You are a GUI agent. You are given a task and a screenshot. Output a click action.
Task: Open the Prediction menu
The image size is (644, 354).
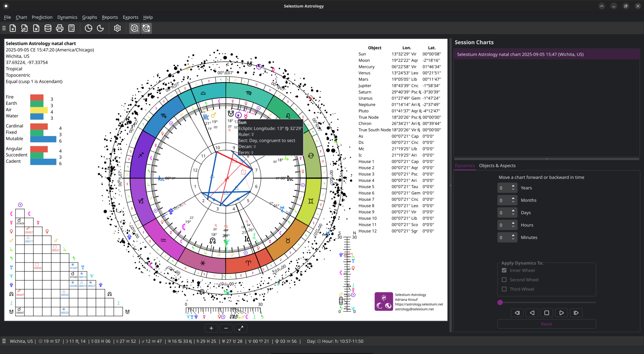tap(42, 17)
